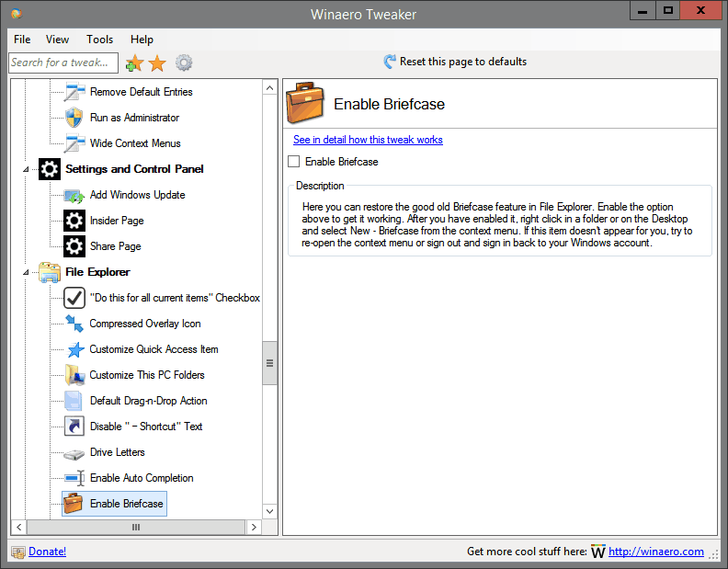Click the Winaero W logo icon
728x569 pixels.
click(x=598, y=551)
